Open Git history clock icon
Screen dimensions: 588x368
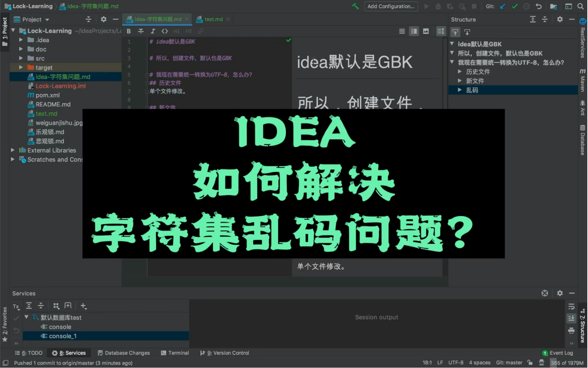pos(526,6)
